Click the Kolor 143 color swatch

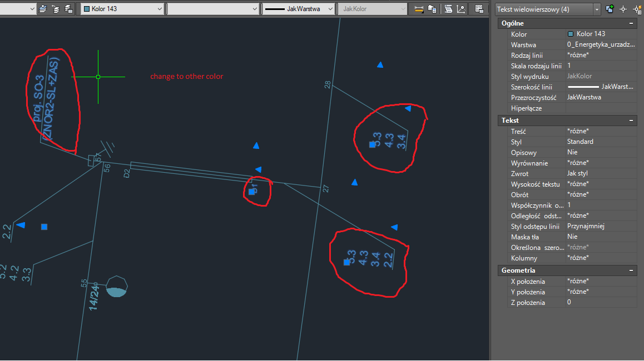coord(572,34)
